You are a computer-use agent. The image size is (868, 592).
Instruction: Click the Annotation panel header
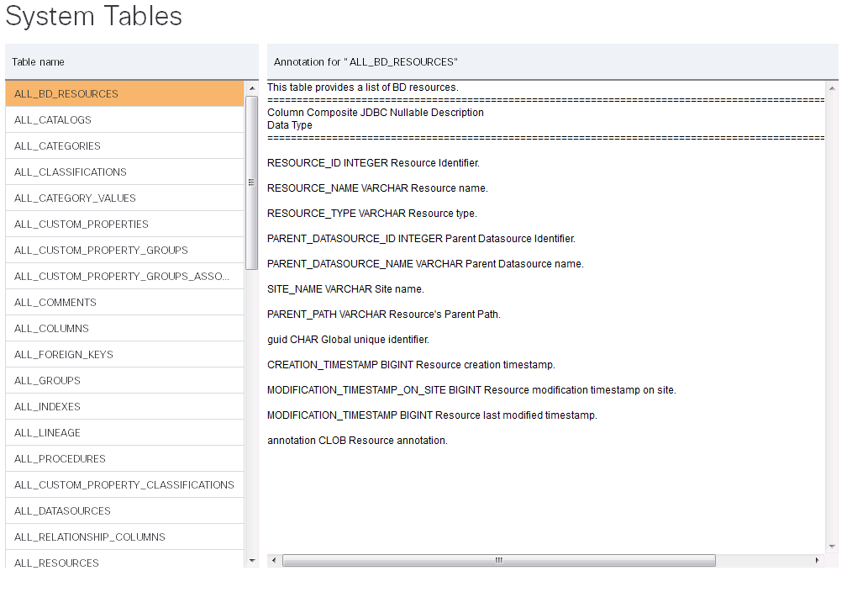coord(552,62)
